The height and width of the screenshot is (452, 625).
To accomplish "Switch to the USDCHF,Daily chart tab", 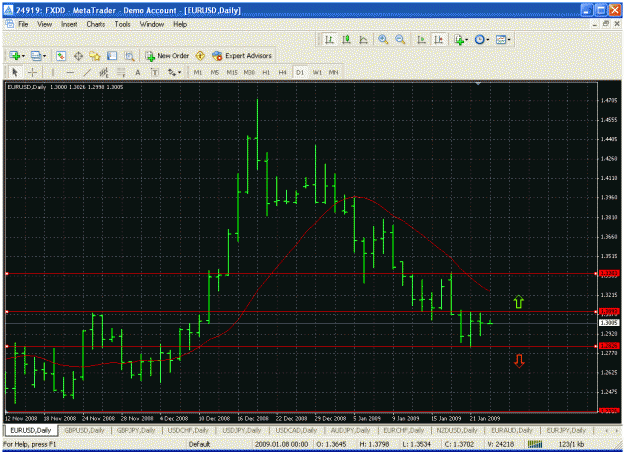I will tap(188, 430).
